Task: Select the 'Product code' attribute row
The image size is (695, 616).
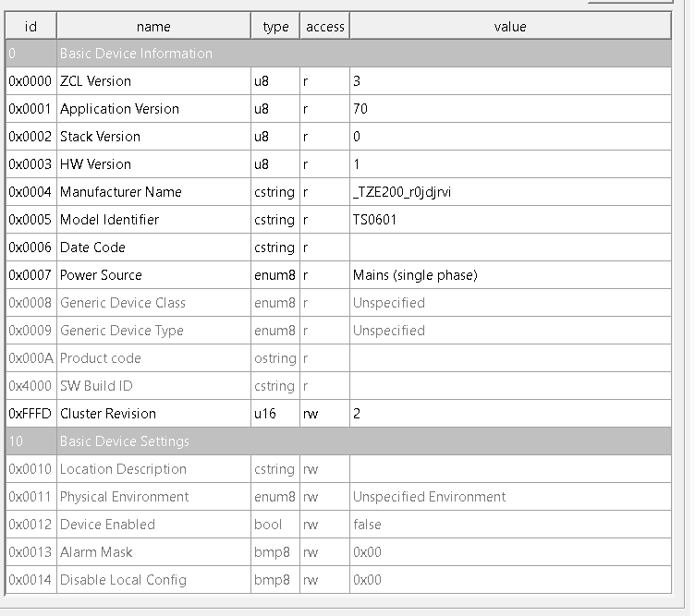Action: (x=338, y=357)
